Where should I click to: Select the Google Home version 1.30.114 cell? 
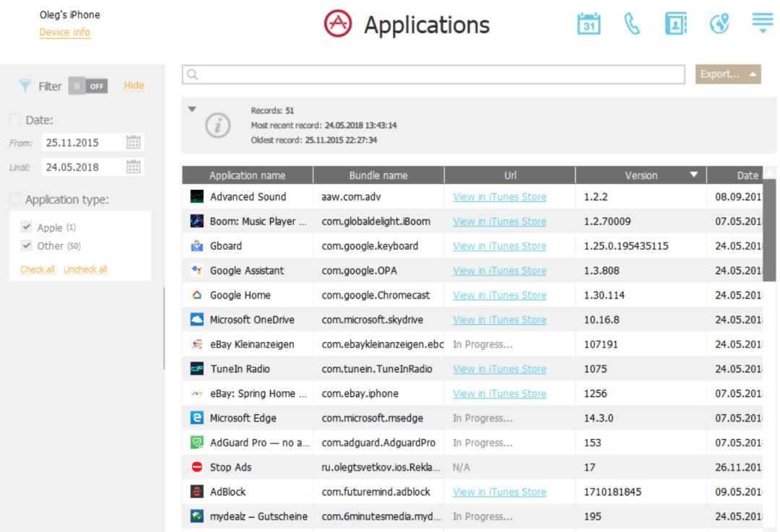click(641, 295)
